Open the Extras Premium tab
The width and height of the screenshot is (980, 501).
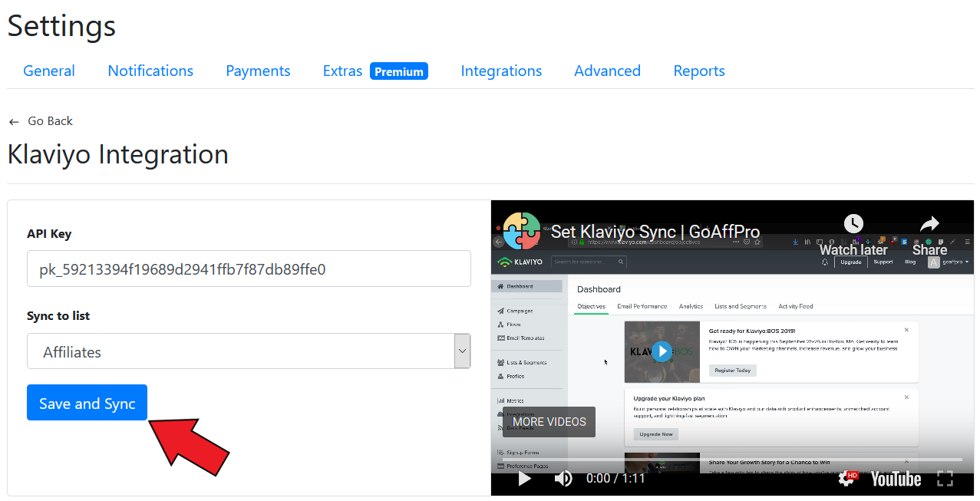pos(375,71)
